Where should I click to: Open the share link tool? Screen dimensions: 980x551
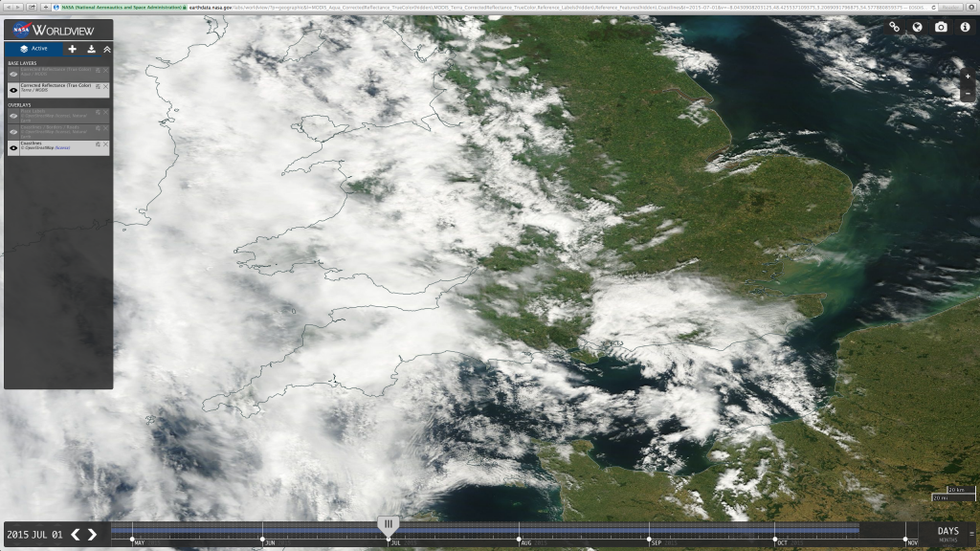pos(895,27)
